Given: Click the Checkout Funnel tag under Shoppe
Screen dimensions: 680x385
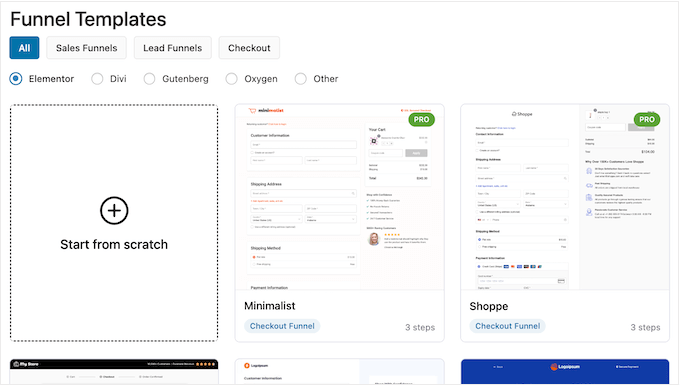Looking at the screenshot, I should [x=507, y=326].
